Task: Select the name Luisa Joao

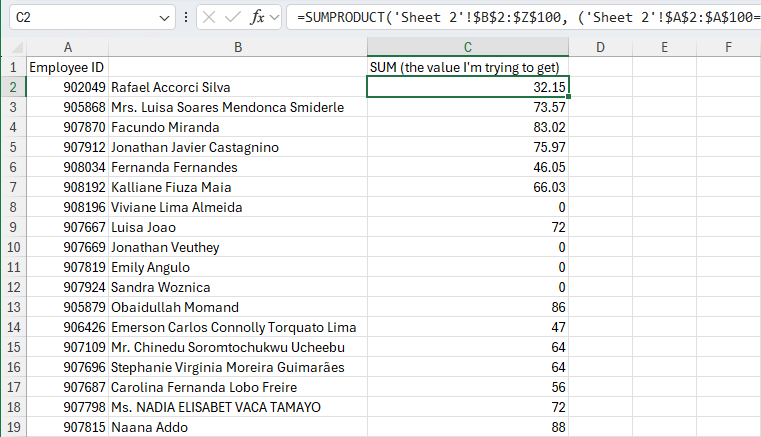Action: tap(238, 227)
